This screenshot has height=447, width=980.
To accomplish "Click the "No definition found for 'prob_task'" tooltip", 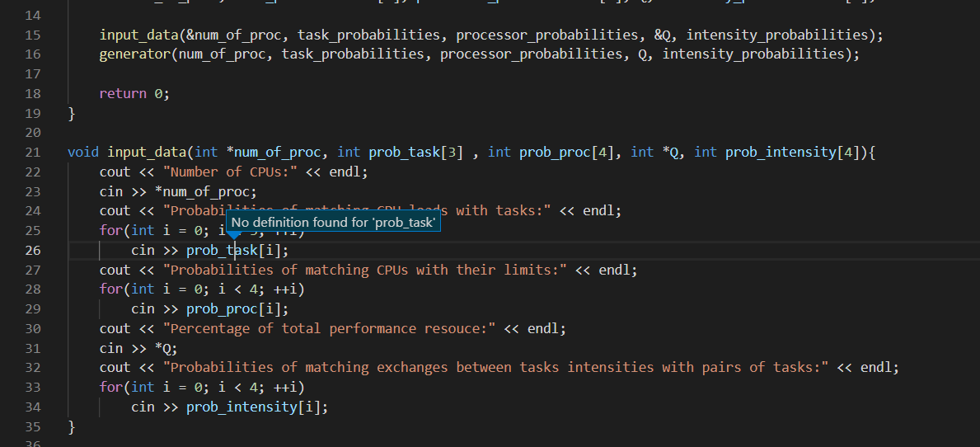I will (x=333, y=222).
